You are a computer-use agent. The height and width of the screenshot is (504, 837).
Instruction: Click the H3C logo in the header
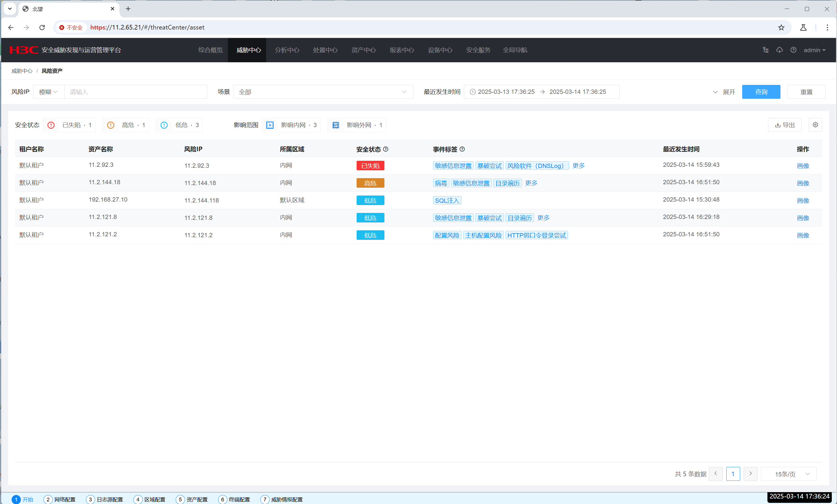tap(24, 50)
